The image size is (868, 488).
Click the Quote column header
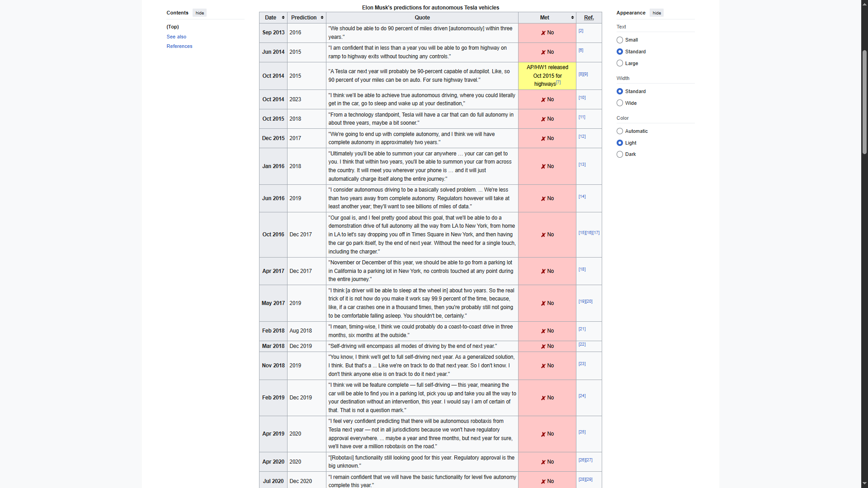pos(422,18)
